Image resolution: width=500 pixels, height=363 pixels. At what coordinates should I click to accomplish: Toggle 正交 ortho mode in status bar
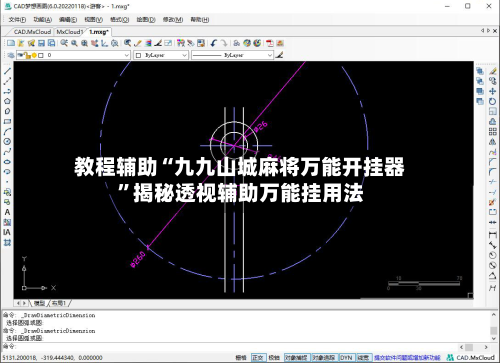(x=258, y=358)
